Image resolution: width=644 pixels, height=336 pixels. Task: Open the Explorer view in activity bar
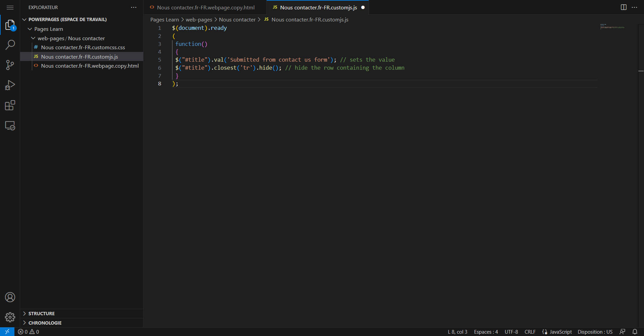tap(10, 25)
